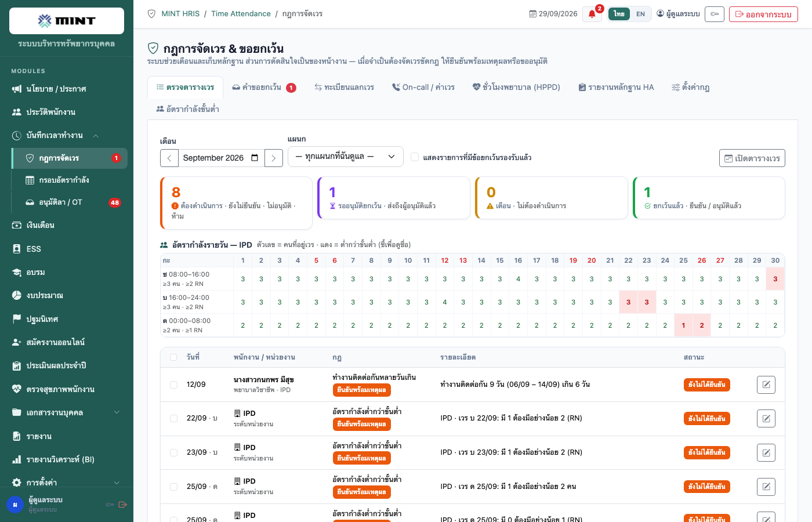
Task: Open the Leave / OT approval sidebar item
Action: [x=70, y=202]
